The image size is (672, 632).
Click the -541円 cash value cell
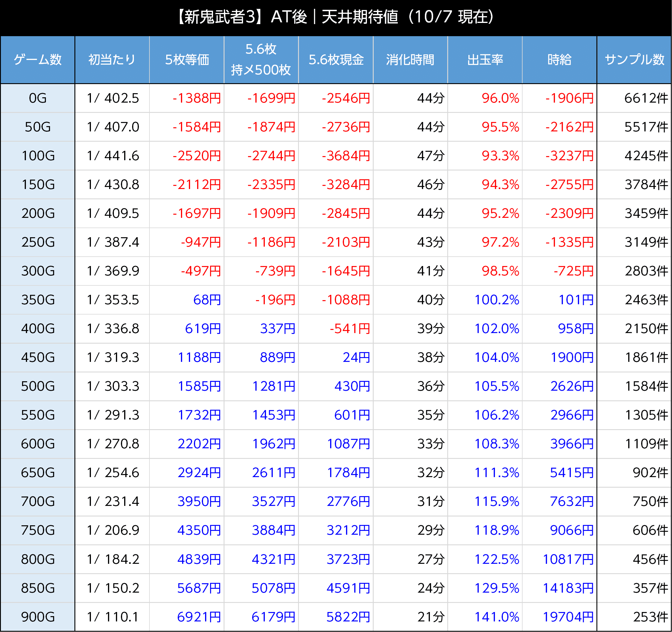coord(350,329)
